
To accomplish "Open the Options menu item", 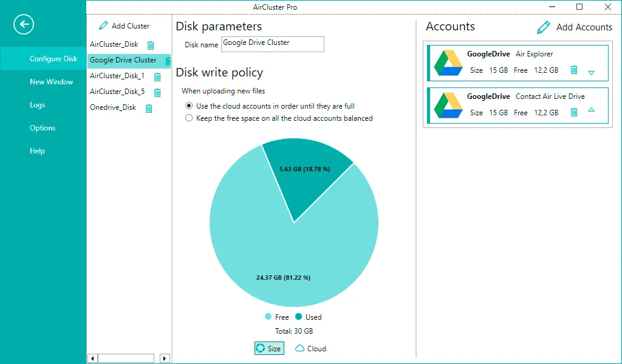I will pyautogui.click(x=43, y=128).
